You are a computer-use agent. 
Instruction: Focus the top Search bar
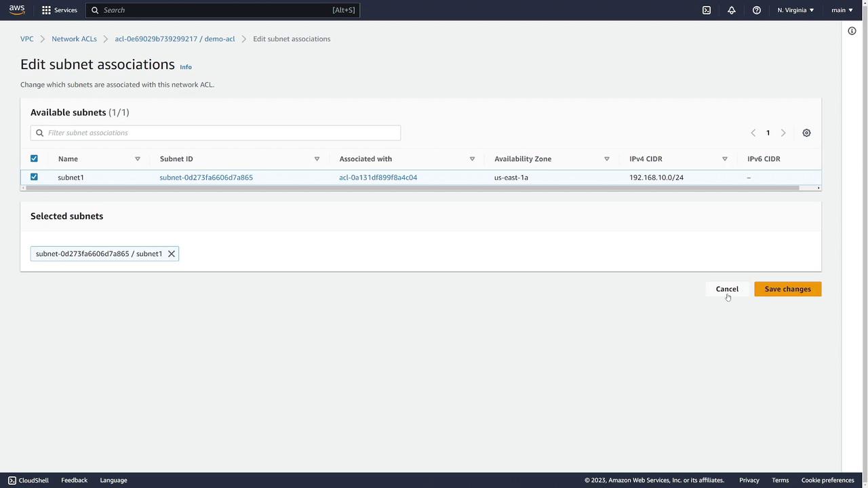click(x=222, y=10)
